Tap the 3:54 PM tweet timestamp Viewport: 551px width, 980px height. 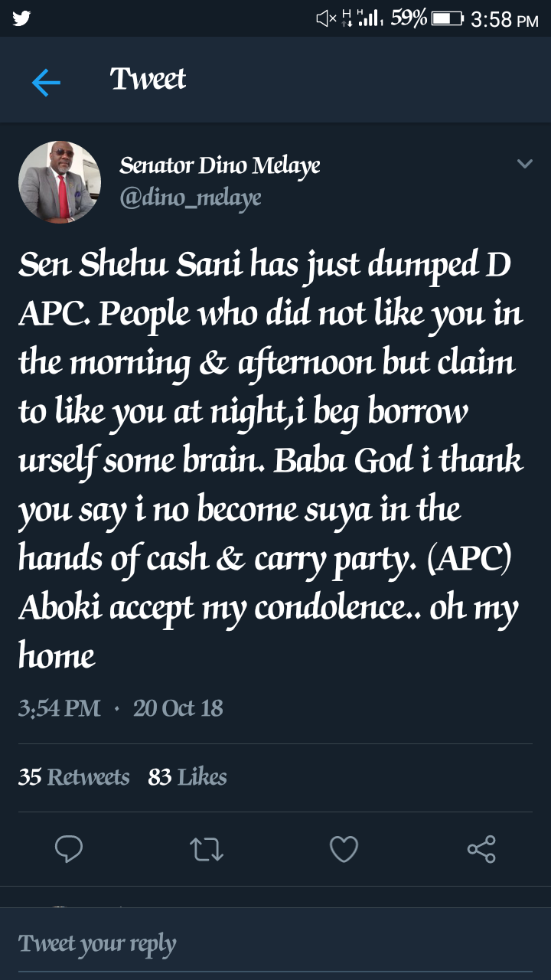60,707
